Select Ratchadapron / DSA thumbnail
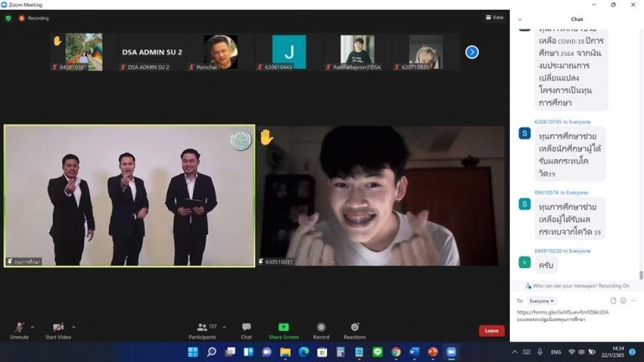The height and width of the screenshot is (362, 644). (x=357, y=52)
